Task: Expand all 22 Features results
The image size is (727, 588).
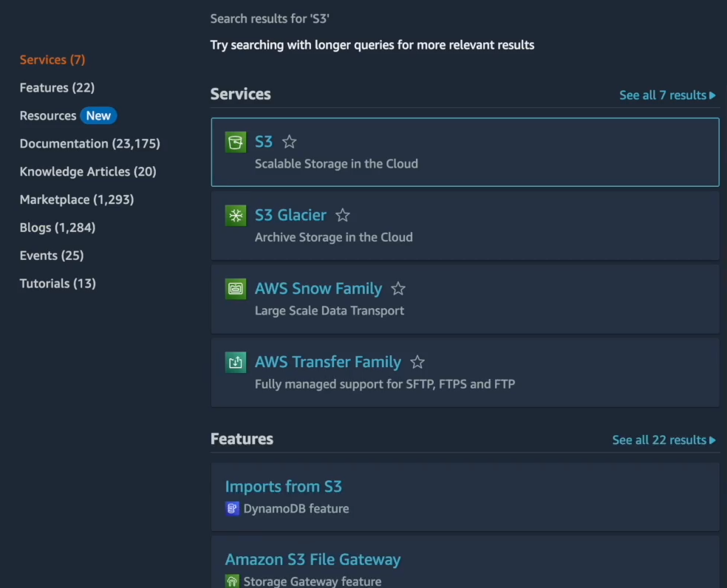Action: (663, 440)
